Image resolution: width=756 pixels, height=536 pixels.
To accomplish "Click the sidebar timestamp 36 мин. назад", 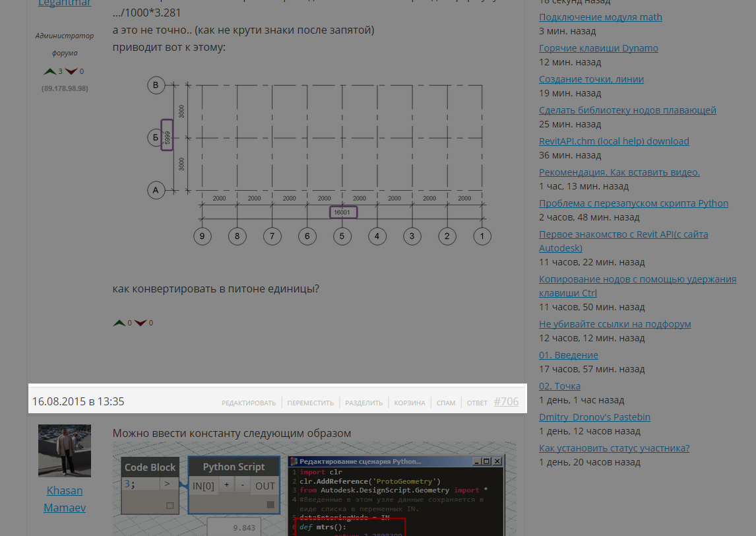I will (x=570, y=155).
